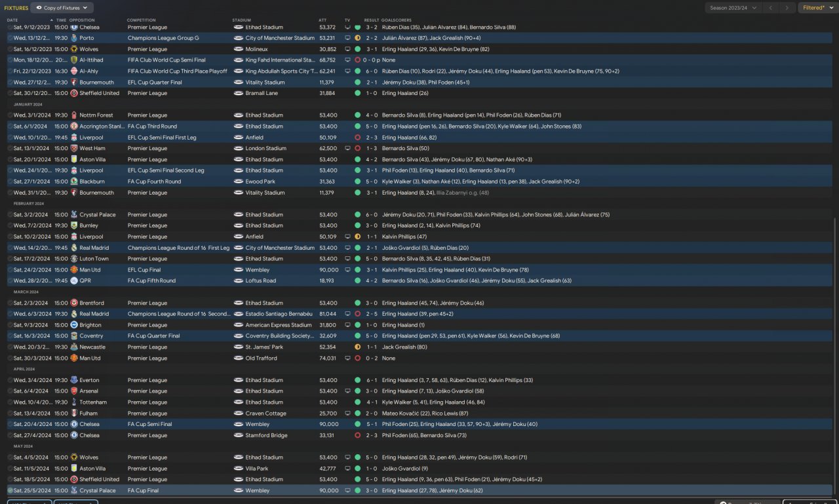Click the Aston Villa badge in the 20/1/2024 row
The width and height of the screenshot is (839, 504).
(74, 159)
